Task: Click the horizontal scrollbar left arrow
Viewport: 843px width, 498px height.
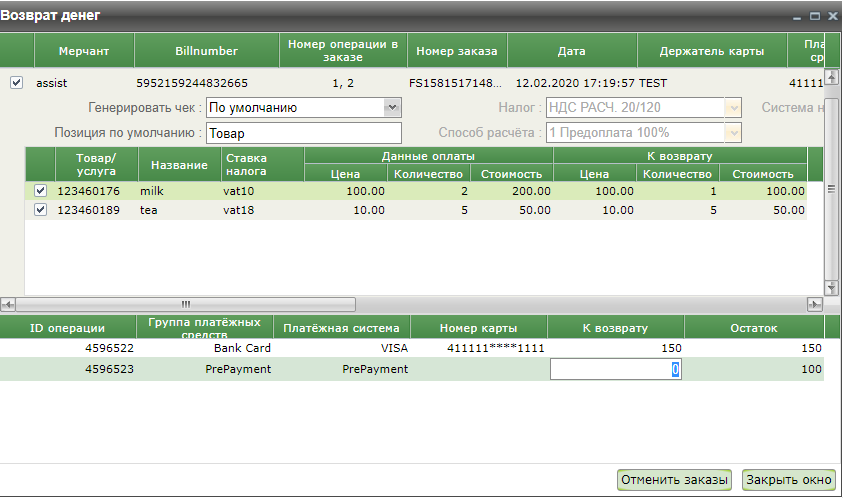Action: pyautogui.click(x=7, y=304)
